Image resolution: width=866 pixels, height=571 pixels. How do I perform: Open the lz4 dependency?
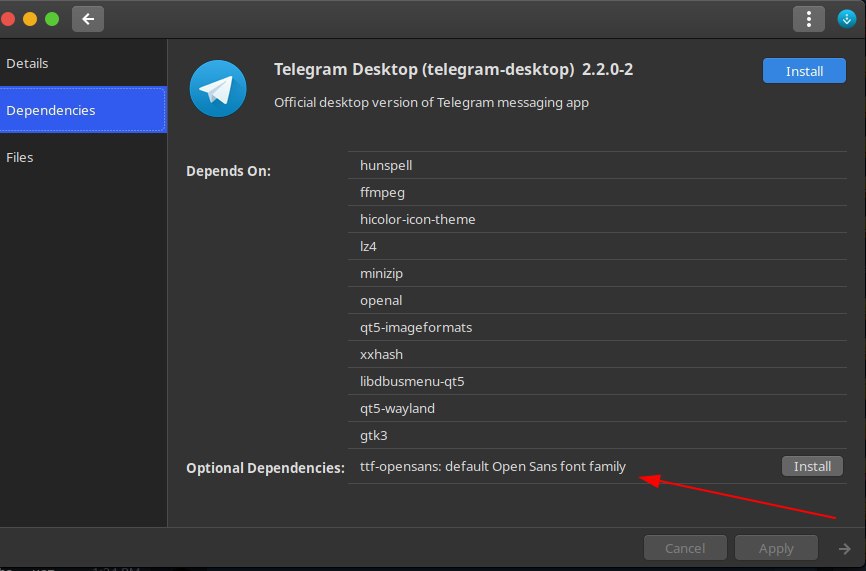[x=597, y=246]
